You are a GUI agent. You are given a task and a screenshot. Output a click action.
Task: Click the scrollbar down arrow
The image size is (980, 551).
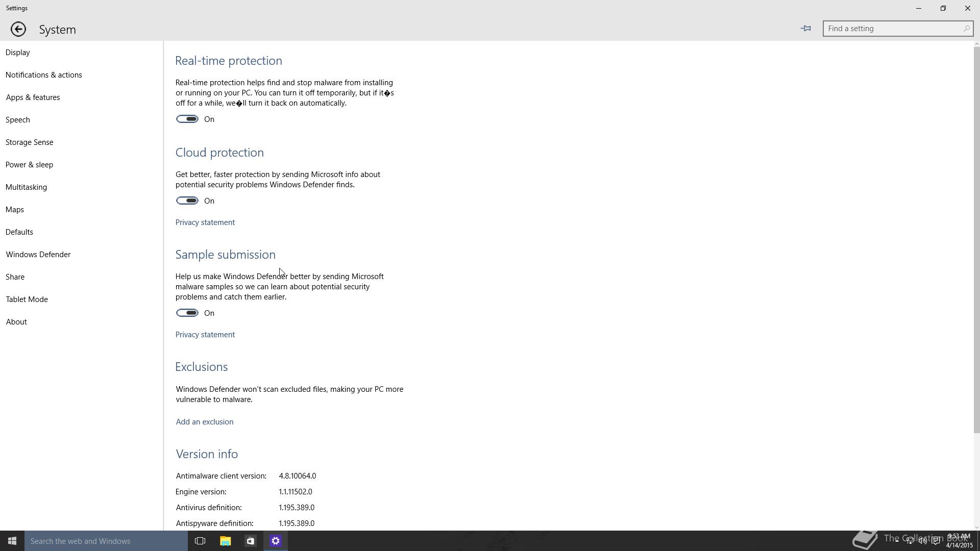pyautogui.click(x=976, y=528)
